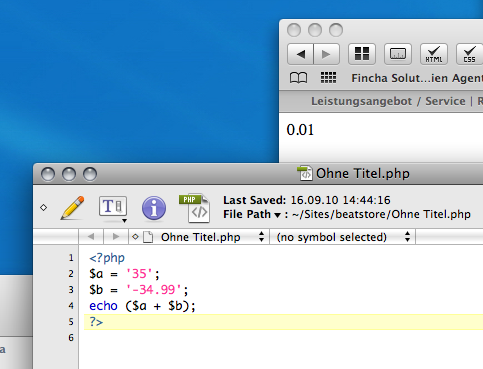The image size is (483, 369).
Task: Click the navigation bar next arrow in editor
Action: pyautogui.click(x=116, y=237)
